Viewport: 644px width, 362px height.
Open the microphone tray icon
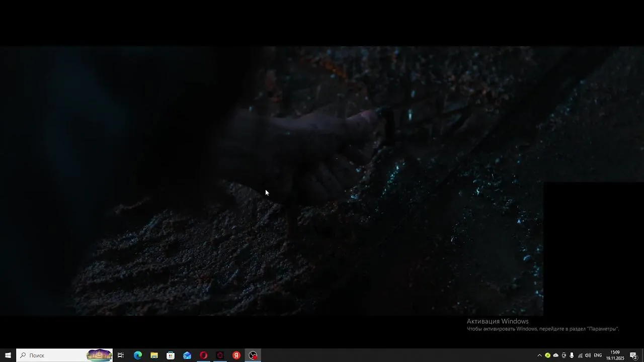click(572, 355)
